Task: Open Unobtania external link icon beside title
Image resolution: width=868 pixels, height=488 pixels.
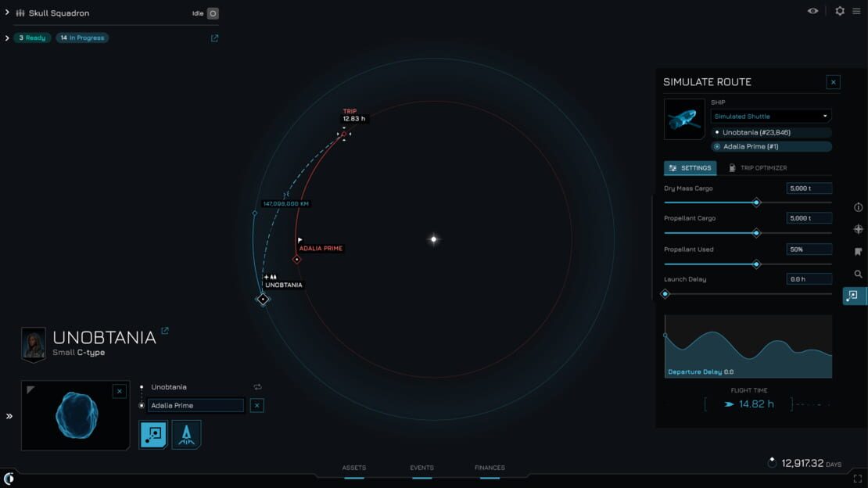Action: click(x=164, y=331)
